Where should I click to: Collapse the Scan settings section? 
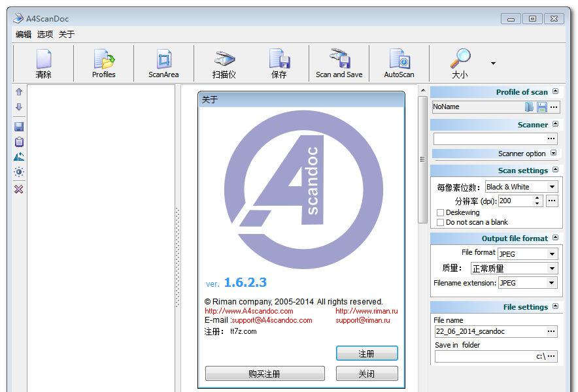point(556,170)
